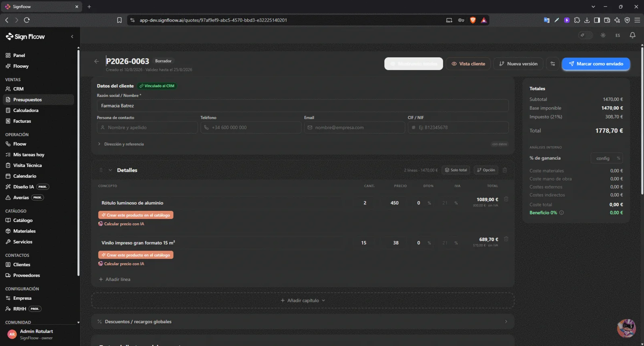Screen dimensions: 644x346
Task: Click the Razón social field with Farmacia Batrez
Action: pos(303,106)
